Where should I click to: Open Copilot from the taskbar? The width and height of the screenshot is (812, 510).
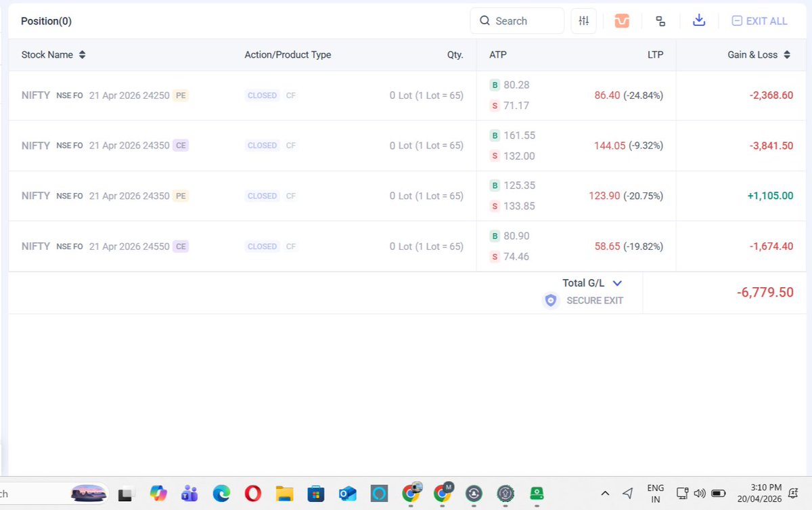coord(158,494)
